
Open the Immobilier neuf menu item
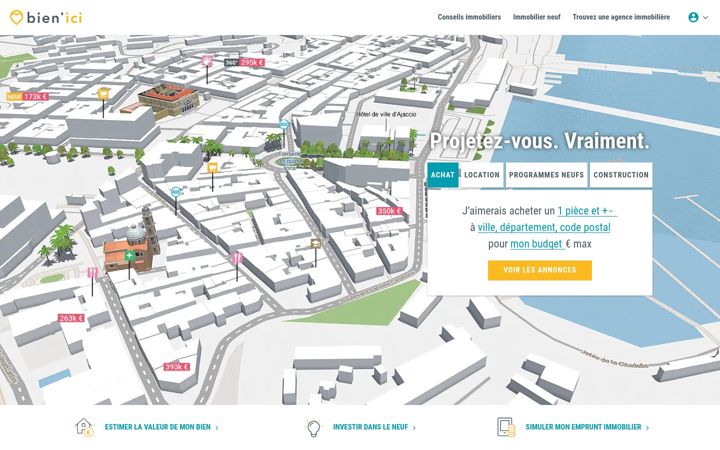(536, 17)
